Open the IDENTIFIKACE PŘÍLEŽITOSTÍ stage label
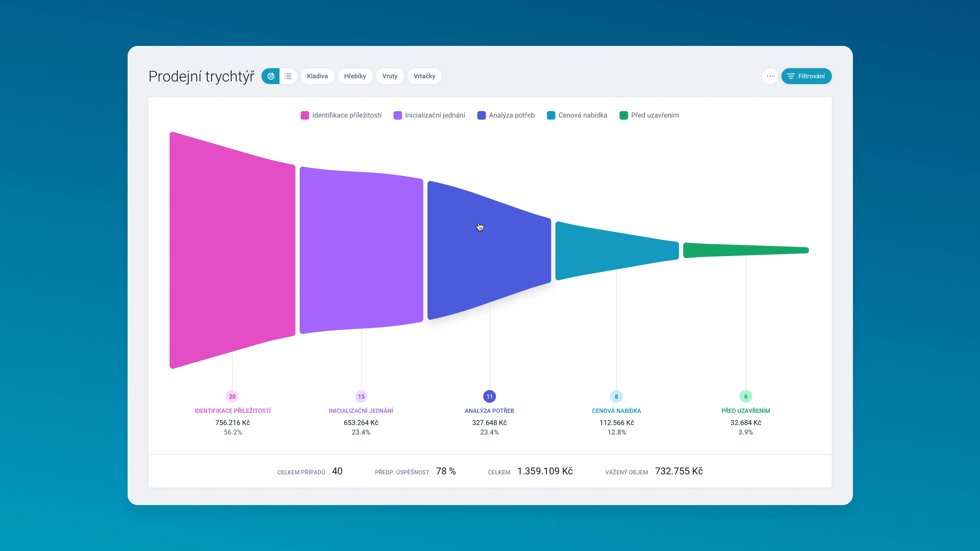This screenshot has width=980, height=551. pyautogui.click(x=233, y=411)
